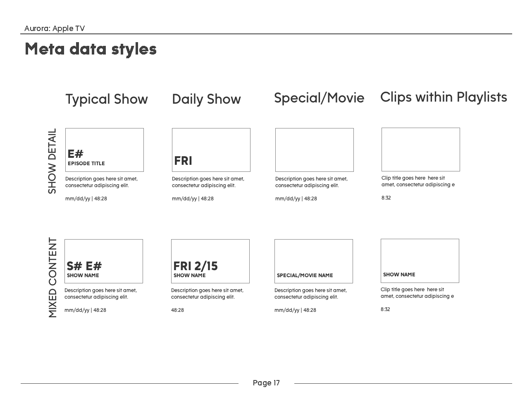Click the Page 17 footer label
This screenshot has height=411, width=532.
(x=266, y=383)
